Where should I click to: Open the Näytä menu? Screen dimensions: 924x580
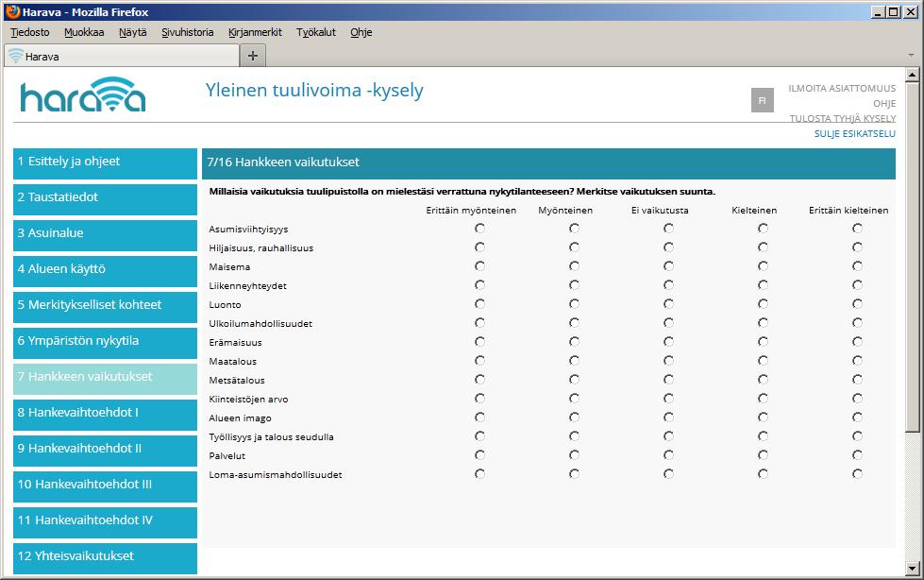tap(132, 32)
